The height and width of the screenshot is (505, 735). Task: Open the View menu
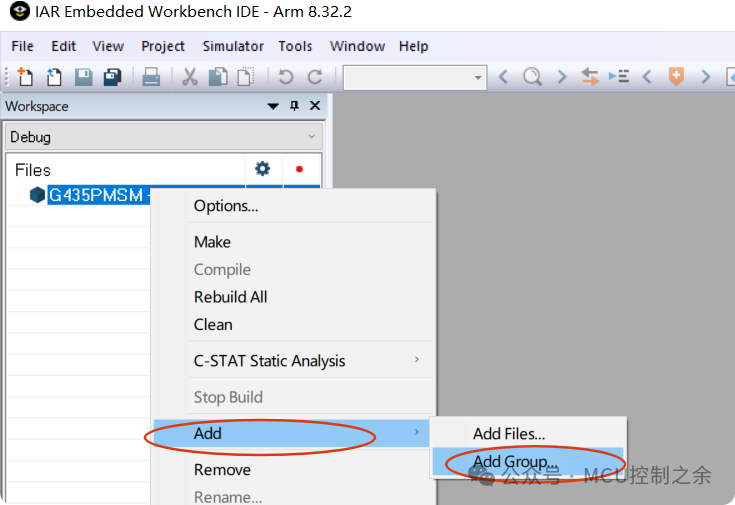tap(108, 46)
